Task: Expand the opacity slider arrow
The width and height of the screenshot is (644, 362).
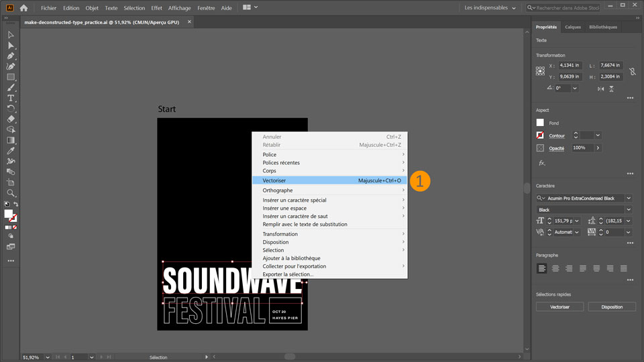Action: click(x=598, y=147)
